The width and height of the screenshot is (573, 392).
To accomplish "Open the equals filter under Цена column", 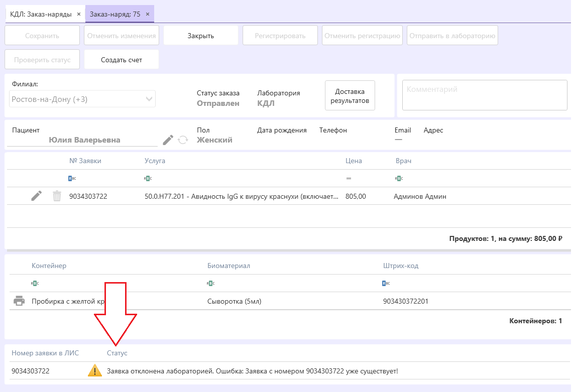I will click(349, 178).
